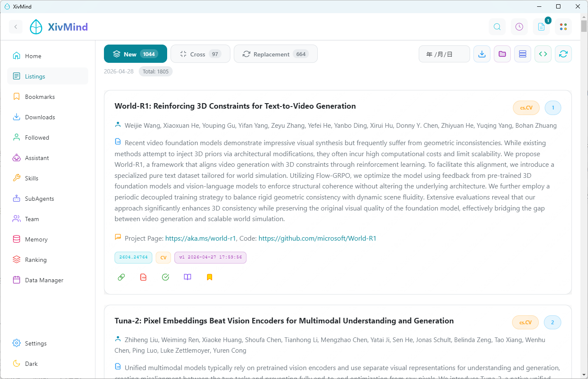Viewport: 588px width, 379px height.
Task: Click the download listings icon button
Action: click(482, 54)
